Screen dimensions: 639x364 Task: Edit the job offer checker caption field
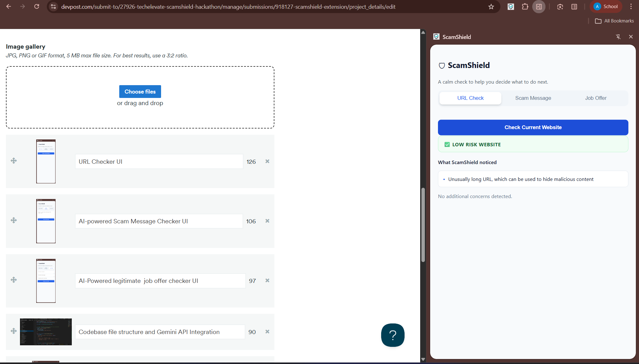point(160,281)
